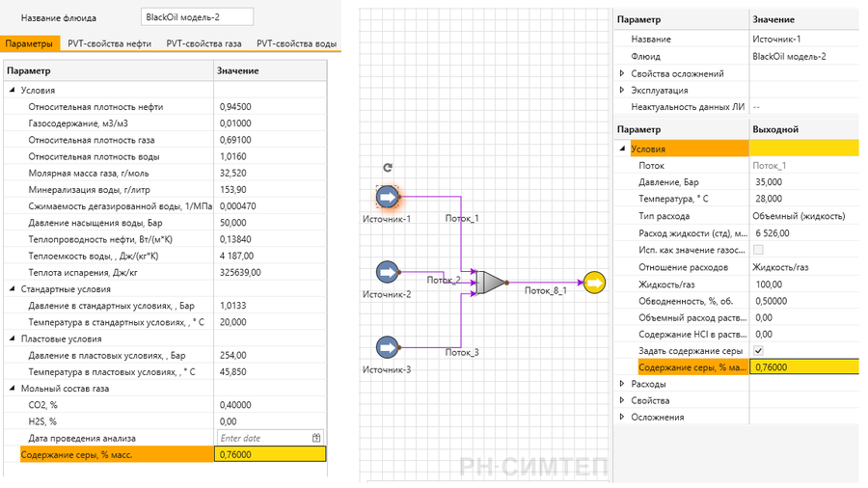This screenshot has height=488, width=868.
Task: Toggle the Исп. как значение газос... checkbox
Action: click(x=758, y=250)
